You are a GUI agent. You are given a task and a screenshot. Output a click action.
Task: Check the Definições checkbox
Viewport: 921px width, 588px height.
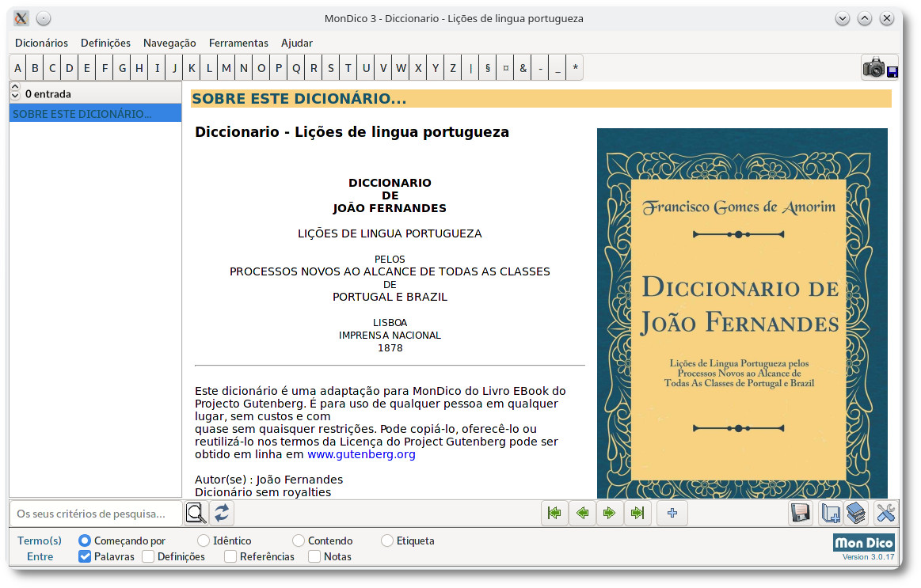[148, 556]
